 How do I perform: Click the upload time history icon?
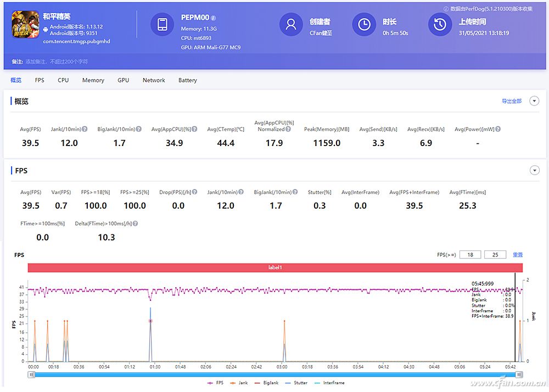(x=439, y=25)
